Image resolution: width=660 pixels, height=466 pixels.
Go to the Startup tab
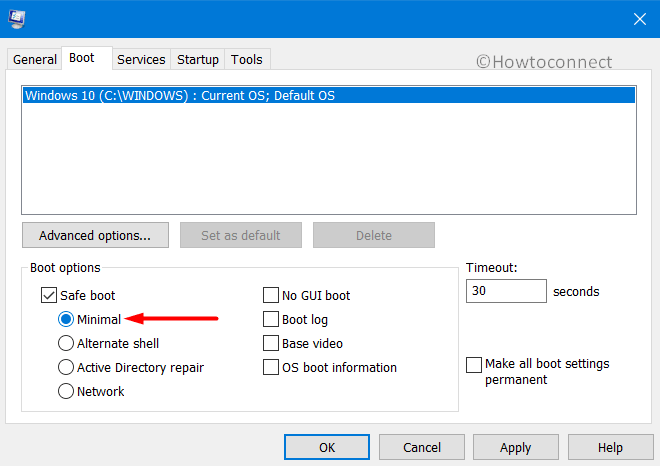click(197, 59)
